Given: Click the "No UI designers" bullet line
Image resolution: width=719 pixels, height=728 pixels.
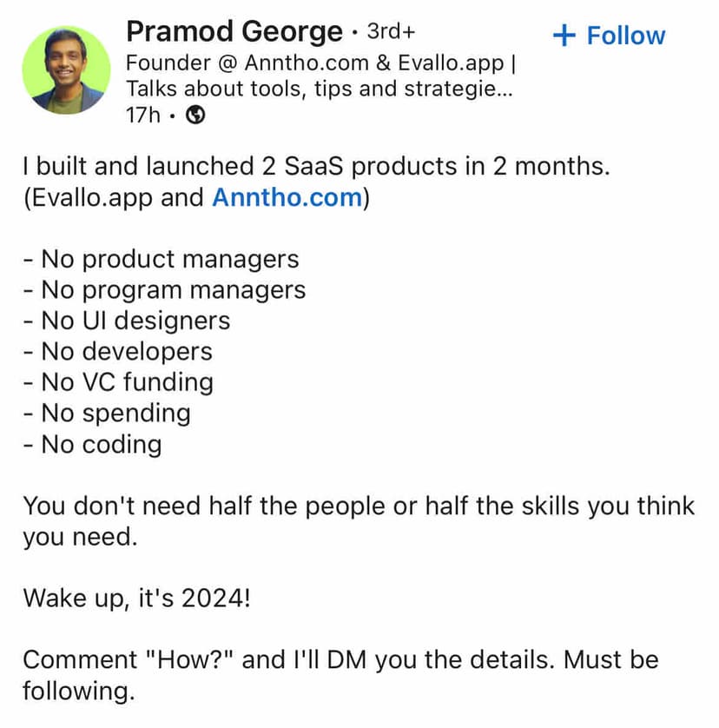Looking at the screenshot, I should coord(127,321).
